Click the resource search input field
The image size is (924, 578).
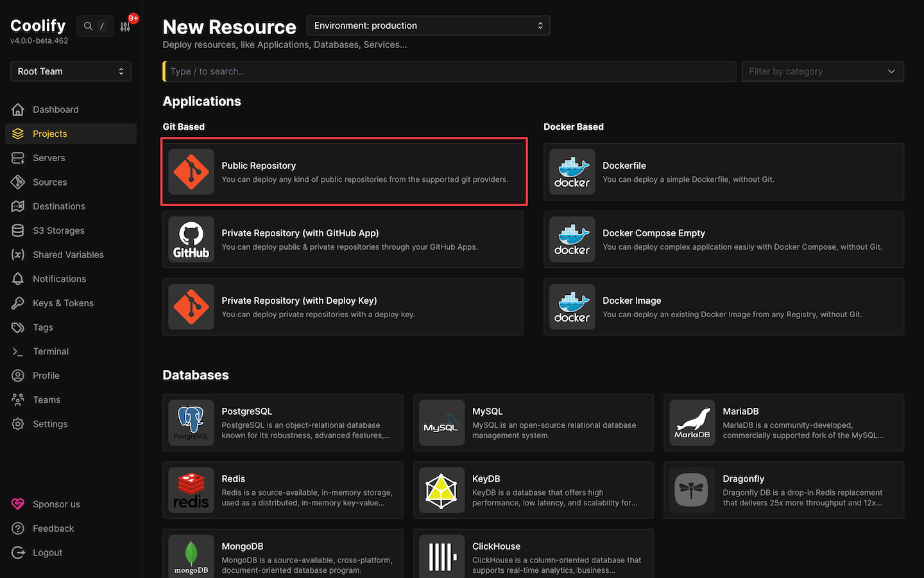(x=449, y=71)
